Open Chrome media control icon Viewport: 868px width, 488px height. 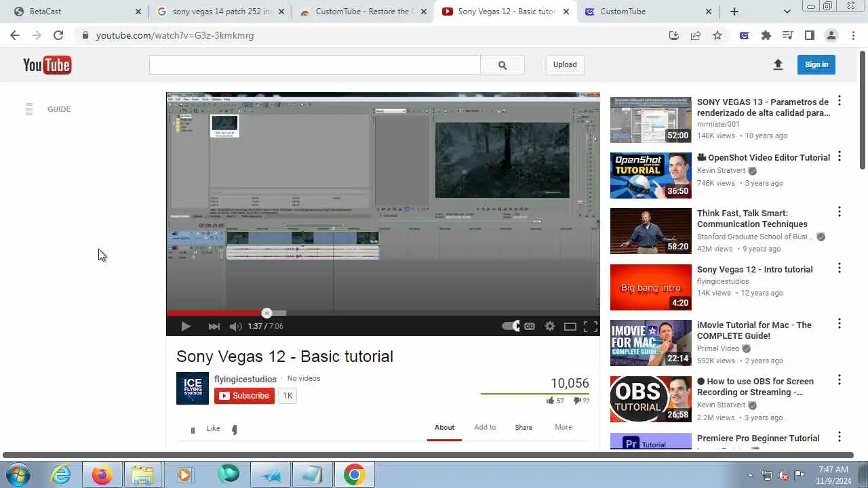click(787, 35)
